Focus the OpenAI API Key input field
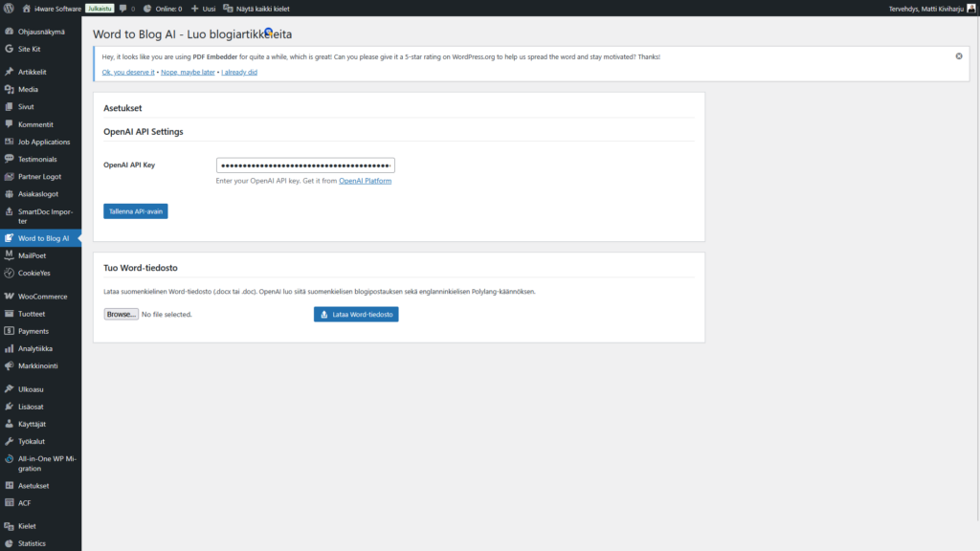 (x=305, y=165)
